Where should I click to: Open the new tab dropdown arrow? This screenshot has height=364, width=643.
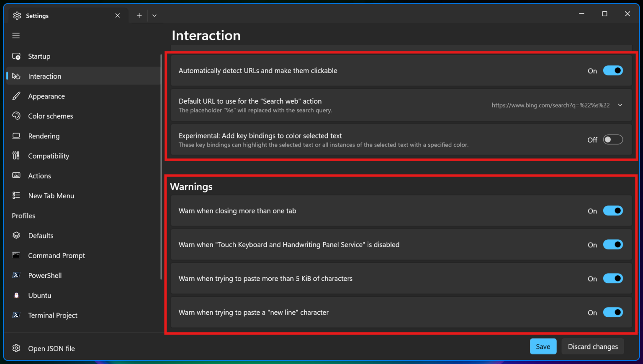point(154,15)
